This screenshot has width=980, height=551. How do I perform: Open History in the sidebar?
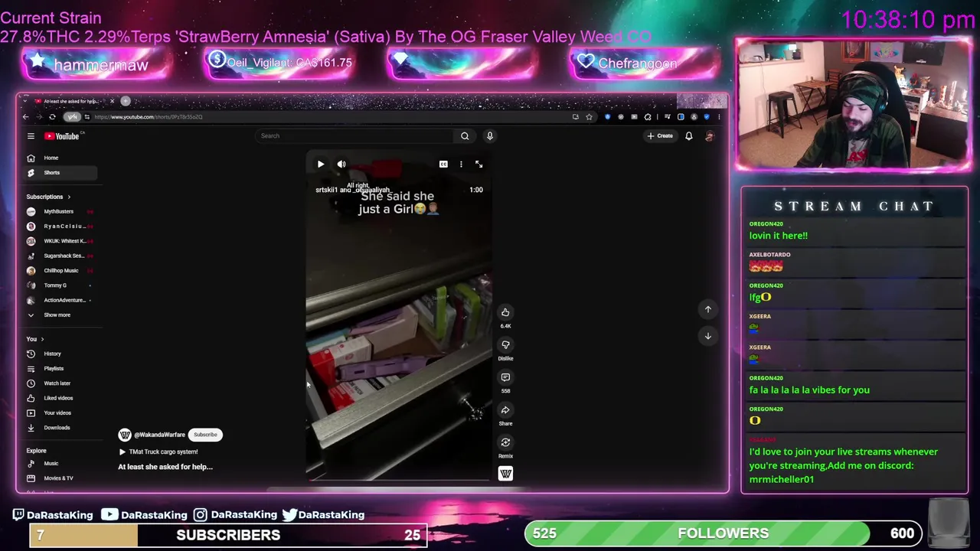point(60,354)
